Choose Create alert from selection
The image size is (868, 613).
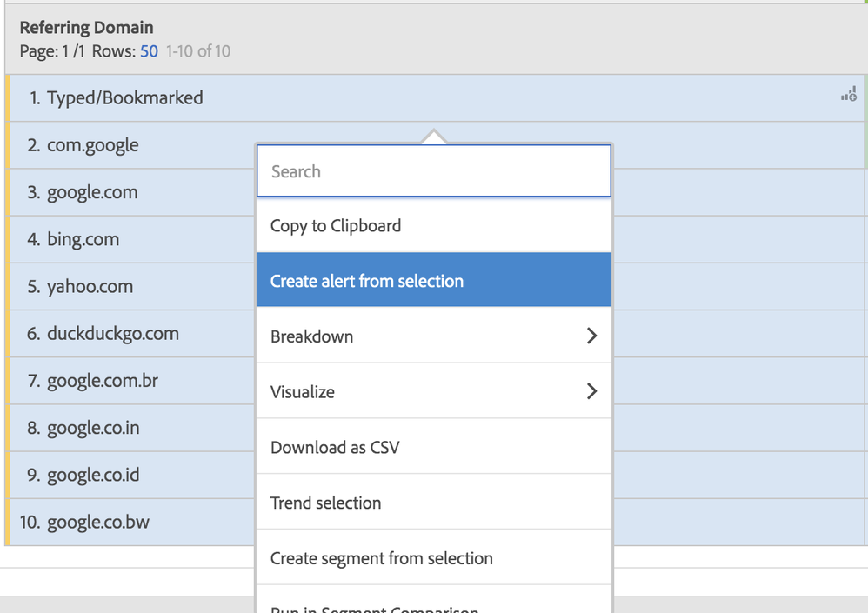point(367,281)
